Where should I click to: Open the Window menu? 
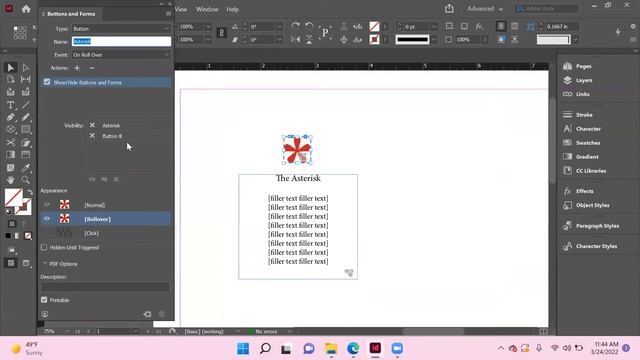point(207,9)
